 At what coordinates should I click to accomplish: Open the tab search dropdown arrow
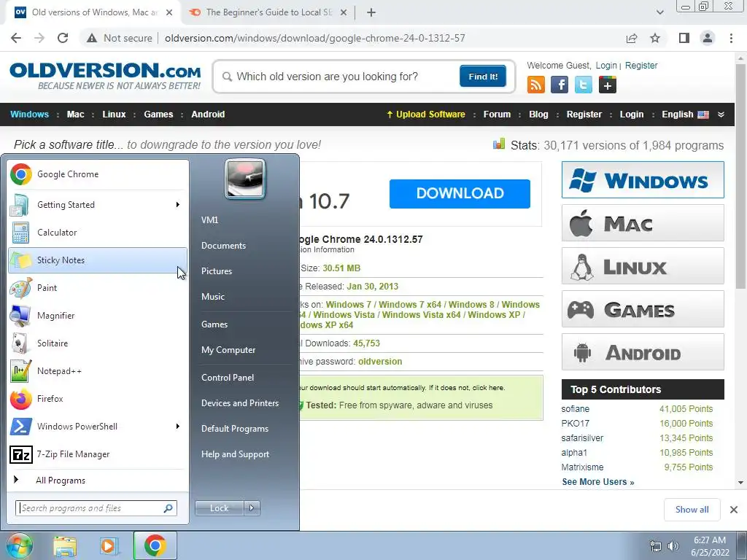point(659,12)
